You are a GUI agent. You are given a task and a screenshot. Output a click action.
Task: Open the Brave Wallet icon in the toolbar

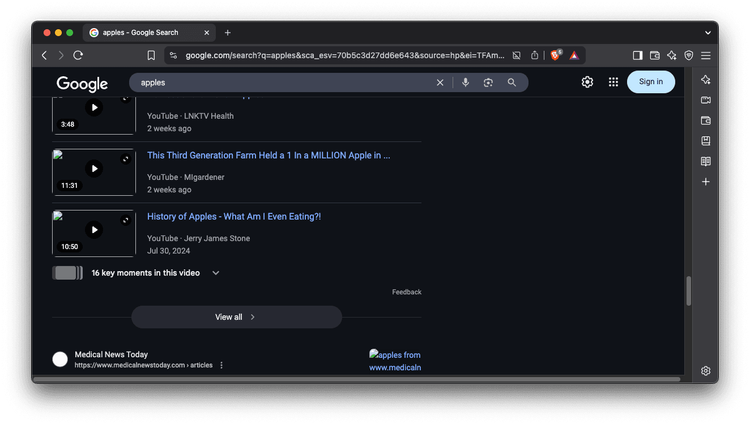coord(655,55)
